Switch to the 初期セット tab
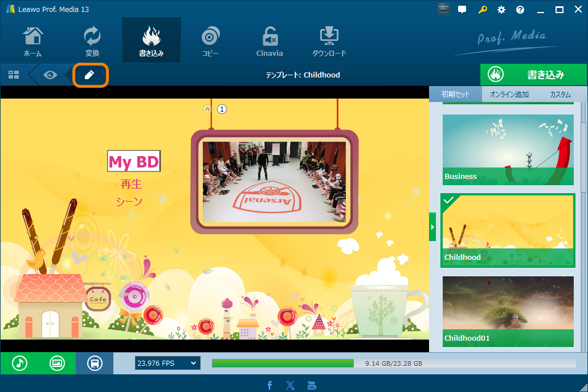This screenshot has height=392, width=588. (x=455, y=94)
